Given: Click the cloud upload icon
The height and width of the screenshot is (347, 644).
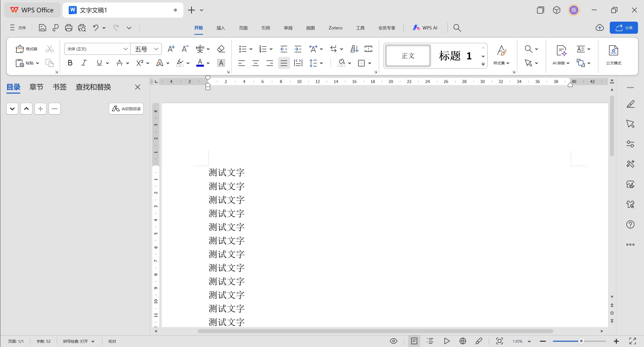Looking at the screenshot, I should click(x=600, y=28).
